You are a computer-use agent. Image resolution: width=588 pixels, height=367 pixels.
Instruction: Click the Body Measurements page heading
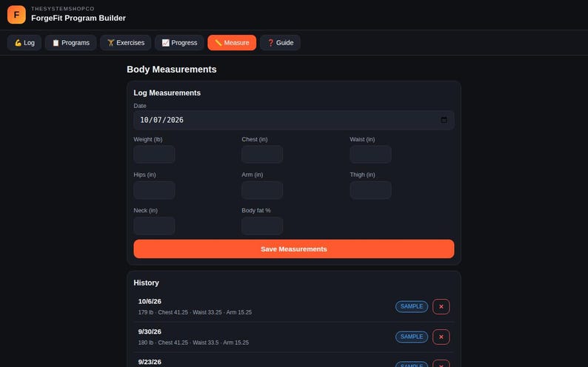point(171,70)
